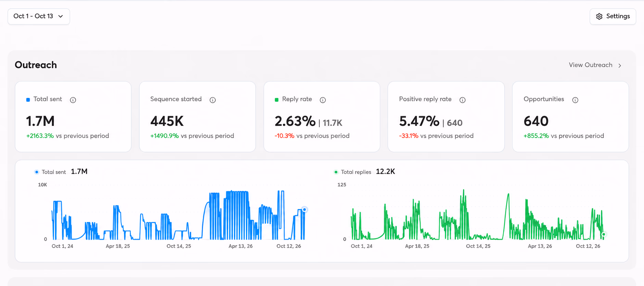Viewport: 644px width, 286px height.
Task: Click the 5.47% positive reply rate value
Action: (x=419, y=121)
